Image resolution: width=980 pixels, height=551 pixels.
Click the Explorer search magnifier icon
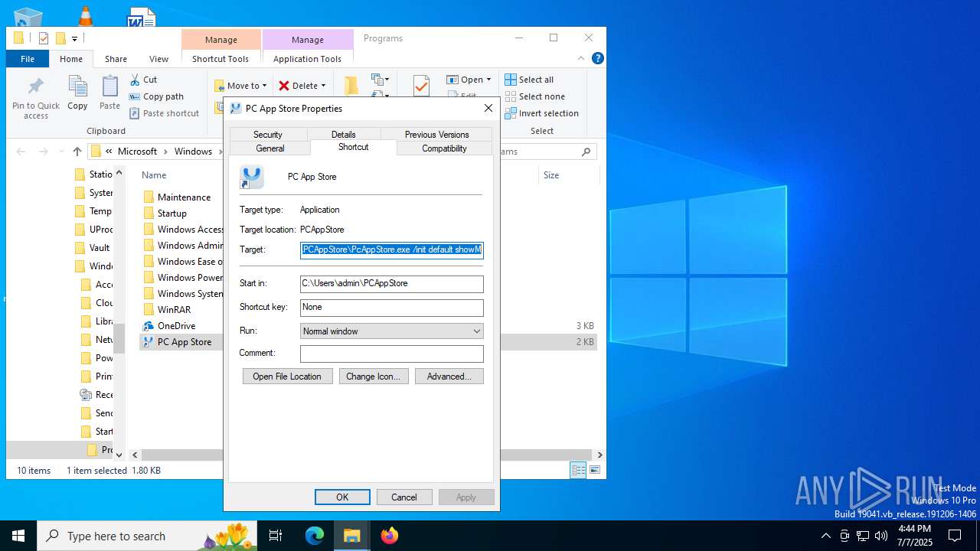pyautogui.click(x=586, y=152)
